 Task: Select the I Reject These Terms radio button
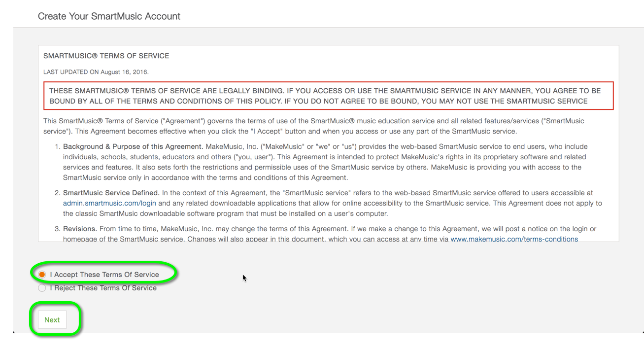[x=42, y=288]
